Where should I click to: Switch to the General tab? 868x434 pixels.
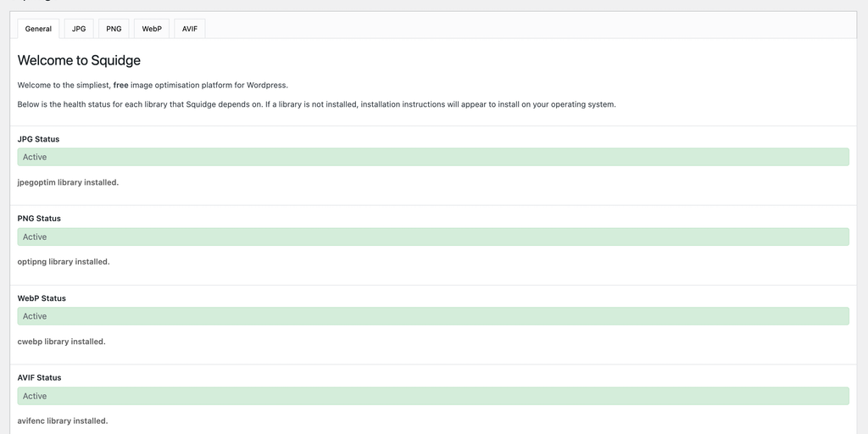pyautogui.click(x=38, y=29)
